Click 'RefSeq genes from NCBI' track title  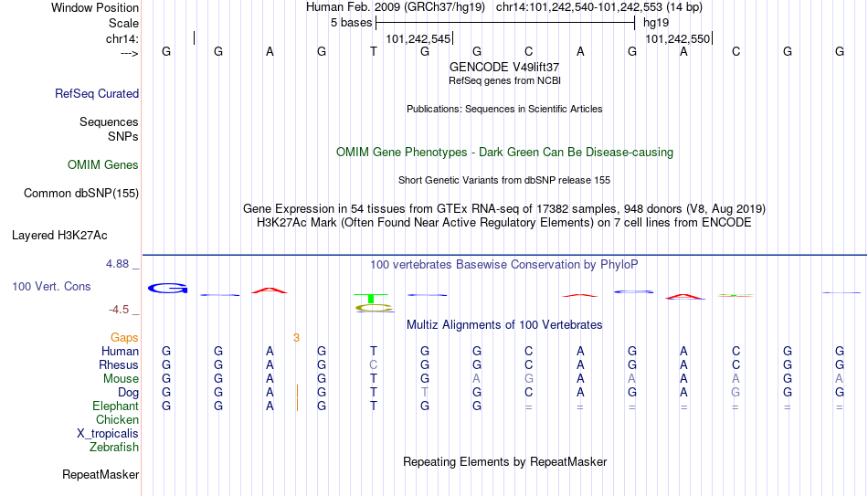(x=504, y=80)
